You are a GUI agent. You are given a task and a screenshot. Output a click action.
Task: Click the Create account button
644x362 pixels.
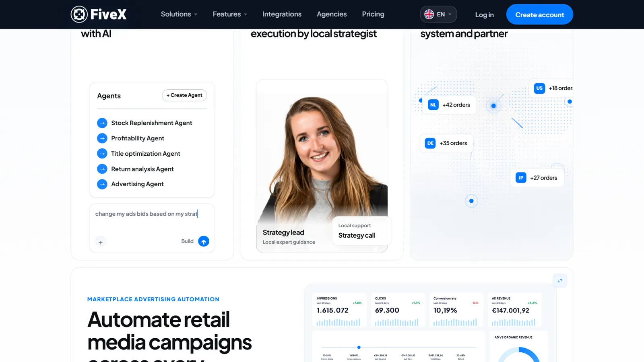point(539,14)
